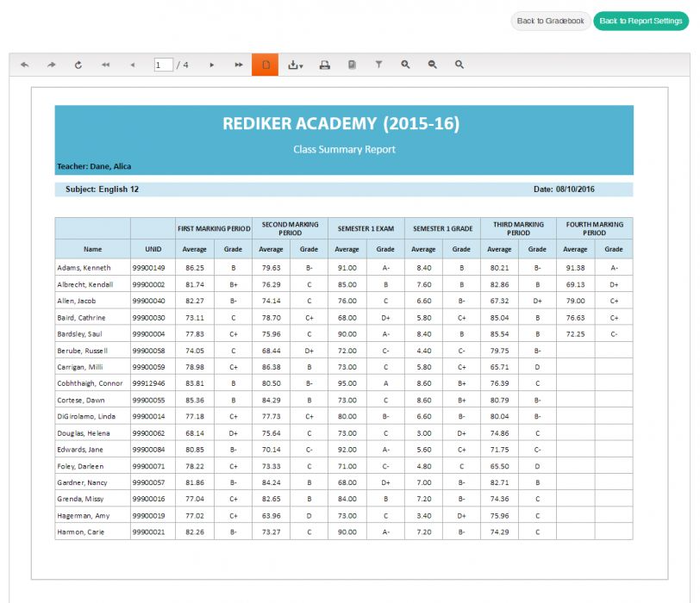This screenshot has height=603, width=700.
Task: Click the 85.04 average cell
Action: pos(499,318)
